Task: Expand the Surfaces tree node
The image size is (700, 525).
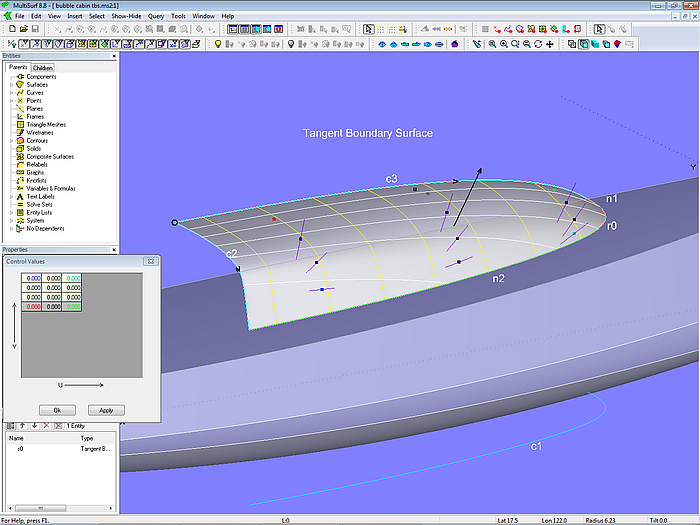Action: pos(11,85)
